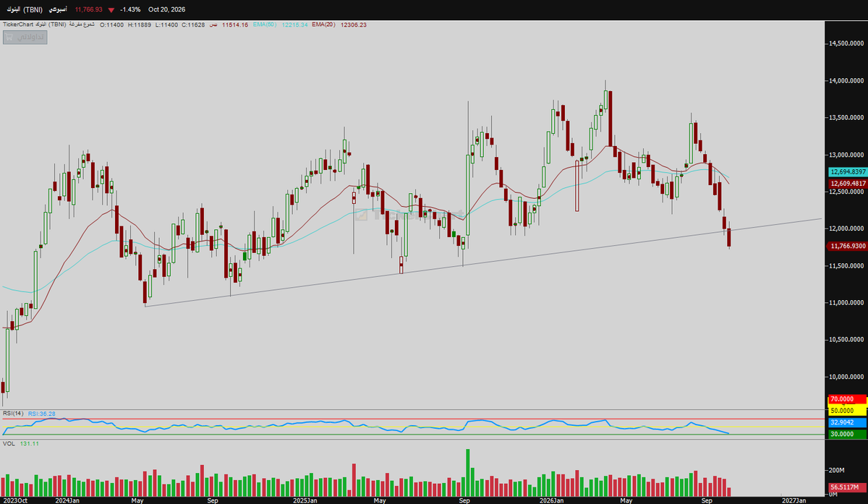868x504 pixels.
Task: Click the أسبوعي weekly interval label
Action: 59,9
